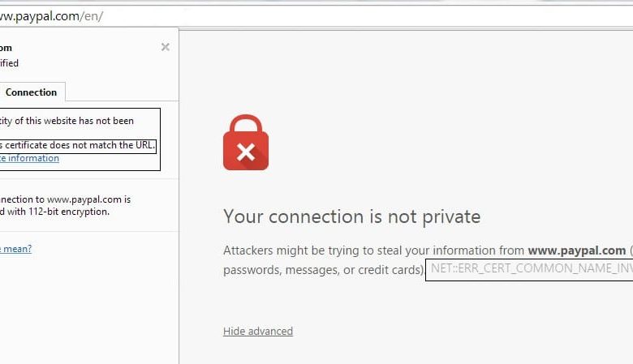The width and height of the screenshot is (633, 364).
Task: Open the certificate information link
Action: tap(29, 158)
